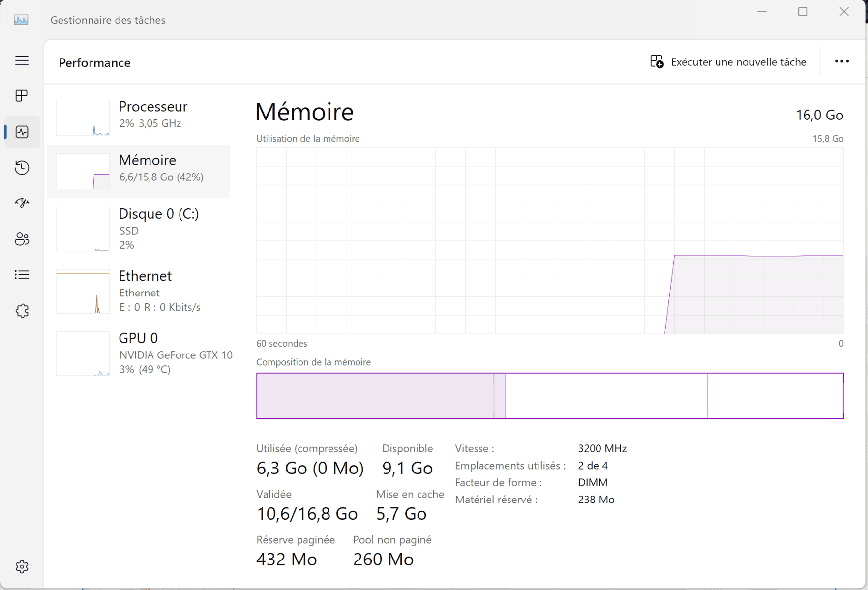Click the Mise en cache label

(410, 494)
